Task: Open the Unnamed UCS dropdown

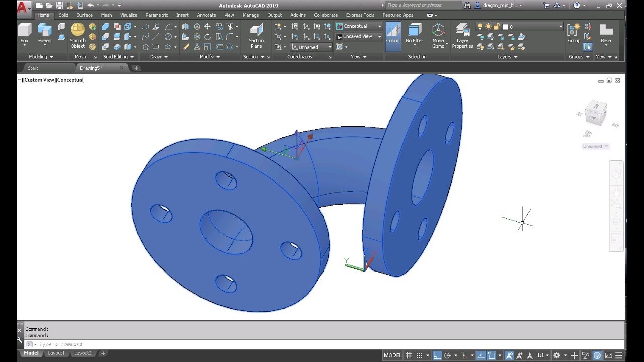Action: (311, 47)
